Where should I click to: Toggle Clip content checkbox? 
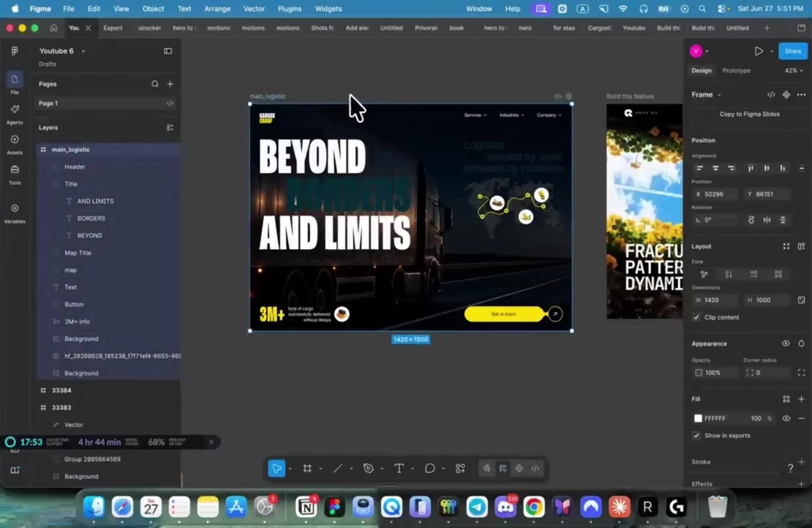pyautogui.click(x=696, y=317)
